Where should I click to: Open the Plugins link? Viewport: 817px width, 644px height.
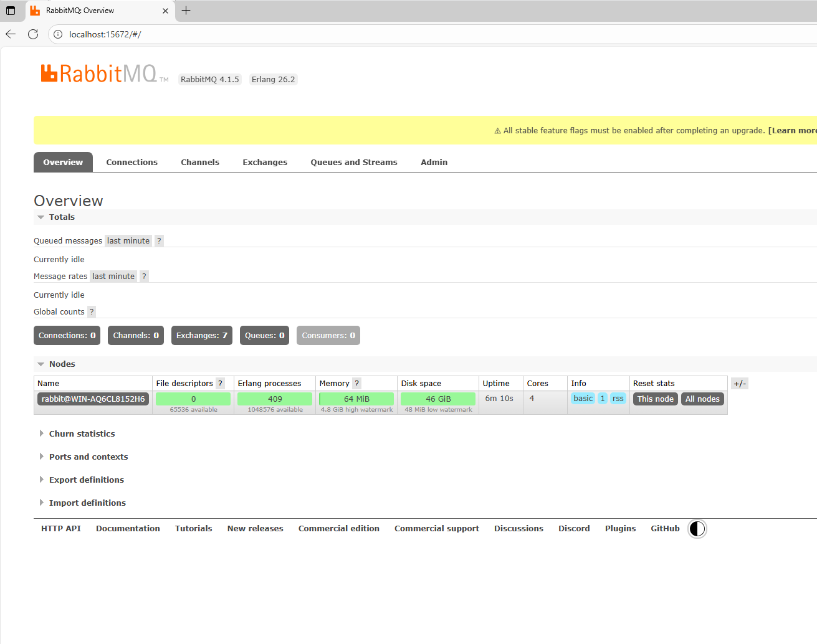(x=621, y=529)
